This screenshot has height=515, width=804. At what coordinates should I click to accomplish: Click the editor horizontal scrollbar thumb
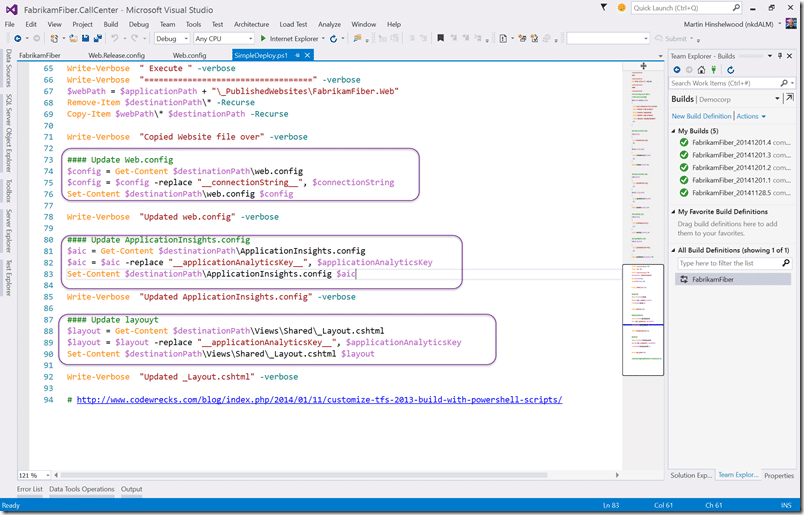pyautogui.click(x=304, y=475)
